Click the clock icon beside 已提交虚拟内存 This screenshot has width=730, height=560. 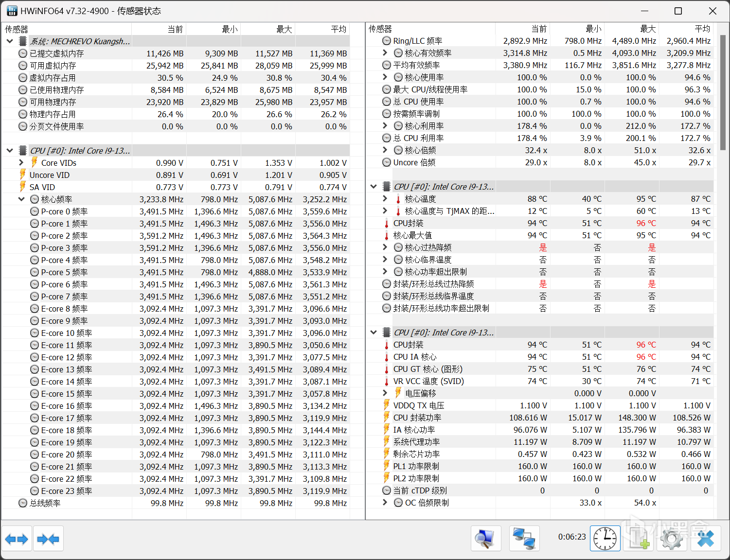(x=23, y=53)
